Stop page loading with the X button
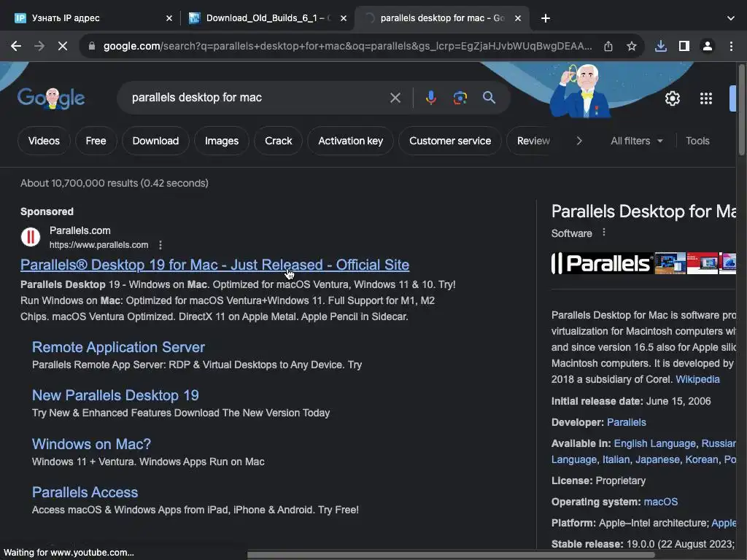The width and height of the screenshot is (747, 560). (x=63, y=46)
